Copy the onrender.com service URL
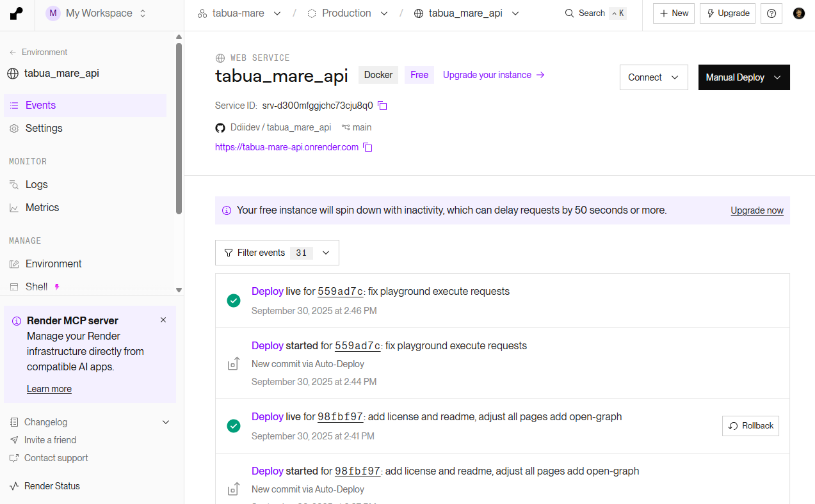 point(367,148)
